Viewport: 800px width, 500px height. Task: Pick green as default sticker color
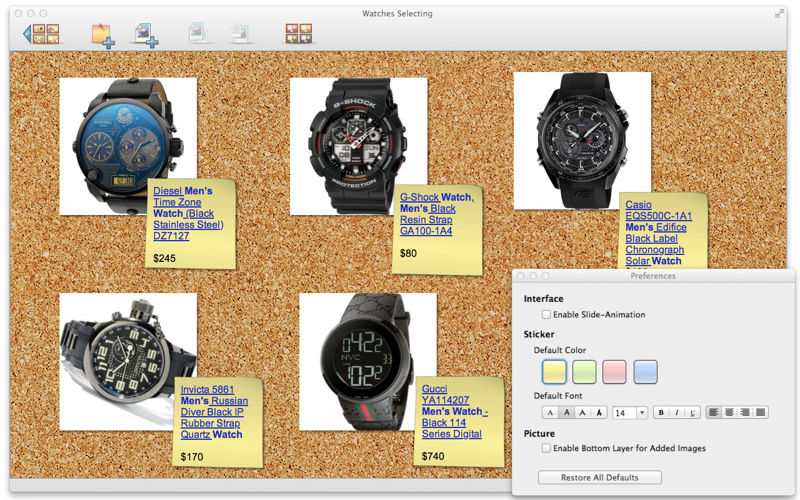point(584,371)
